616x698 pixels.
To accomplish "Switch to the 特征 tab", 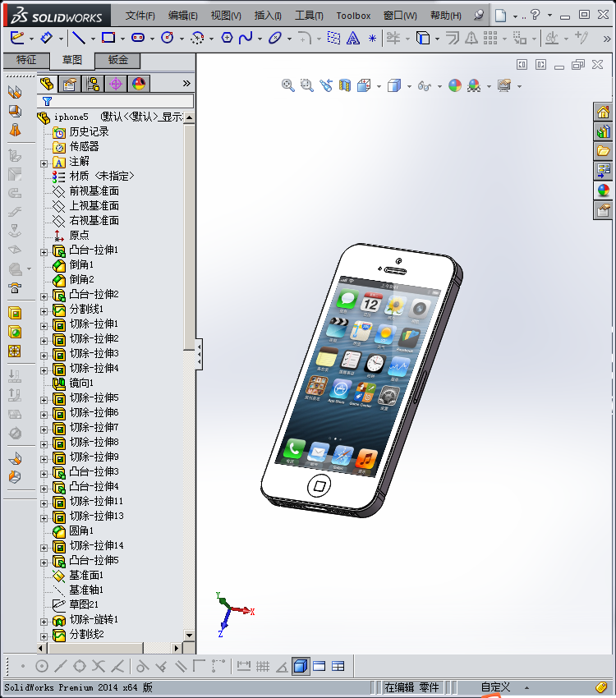I will click(x=26, y=60).
